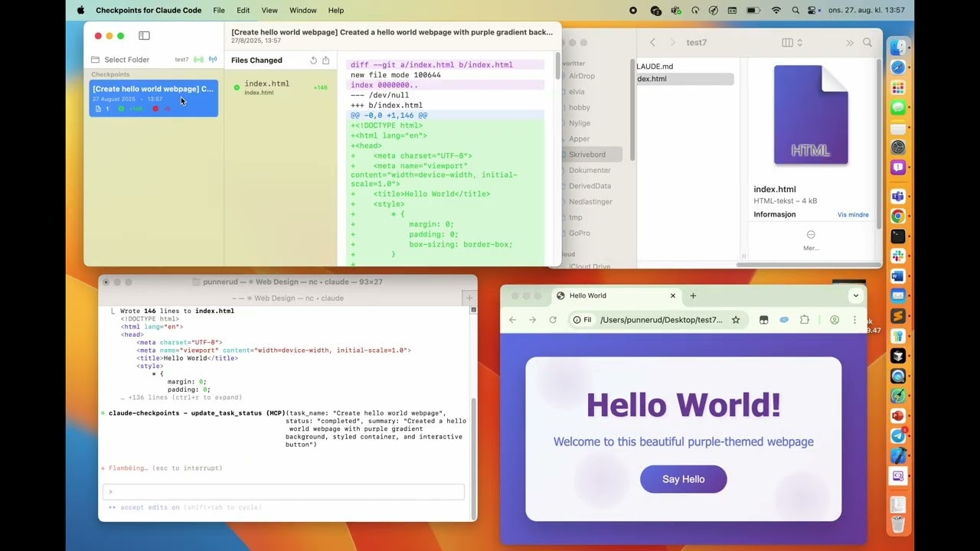Open a new Chrome tab with plus
The width and height of the screenshot is (980, 551).
(x=693, y=295)
